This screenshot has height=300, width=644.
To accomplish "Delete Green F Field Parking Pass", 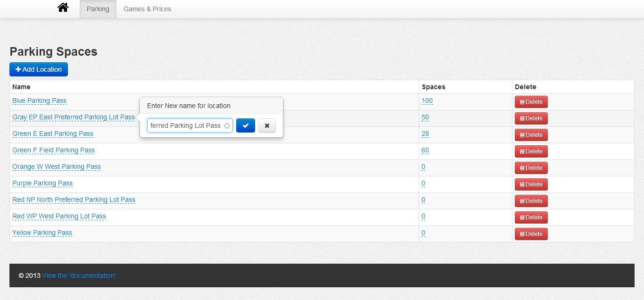I will pyautogui.click(x=531, y=151).
